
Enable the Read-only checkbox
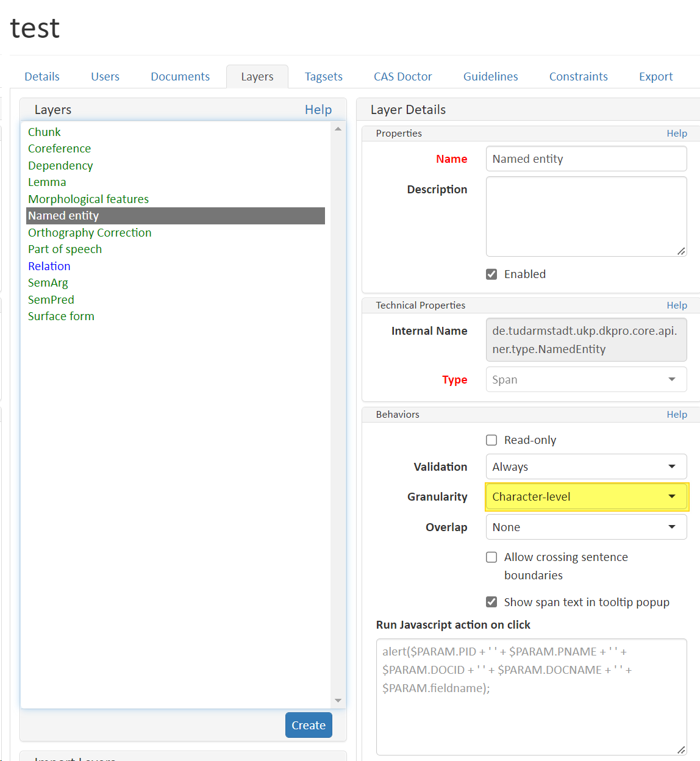(491, 440)
